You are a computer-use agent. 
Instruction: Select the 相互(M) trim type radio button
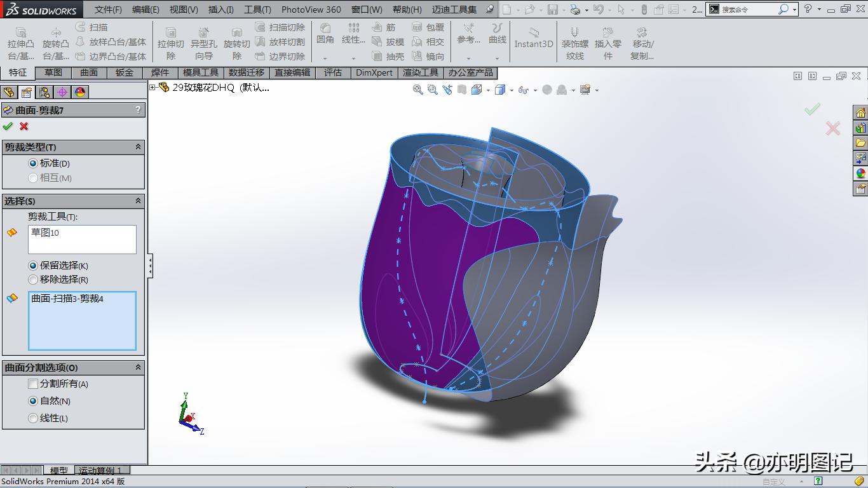tap(32, 178)
